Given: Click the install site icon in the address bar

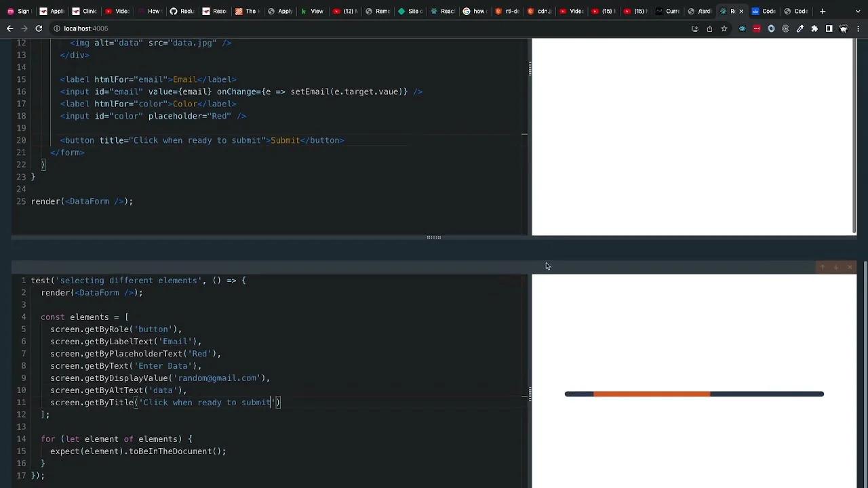Looking at the screenshot, I should click(695, 28).
